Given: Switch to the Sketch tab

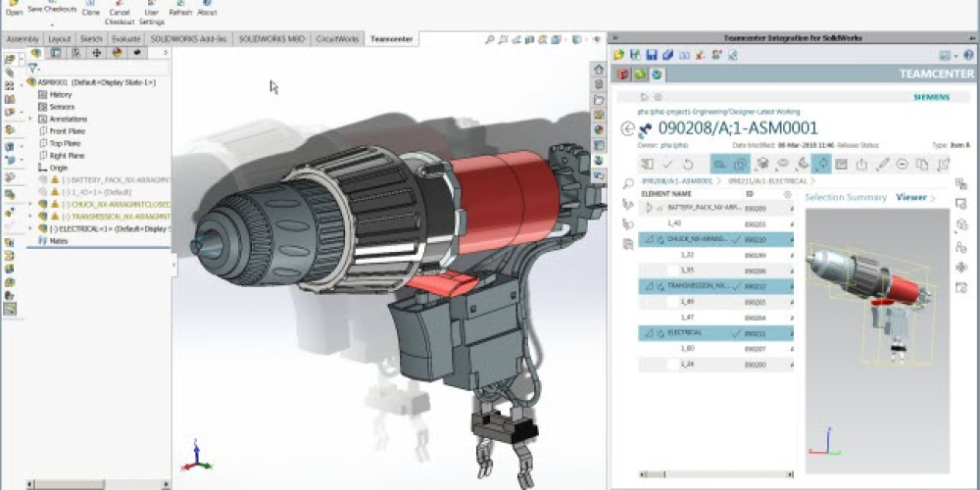Looking at the screenshot, I should coord(91,39).
